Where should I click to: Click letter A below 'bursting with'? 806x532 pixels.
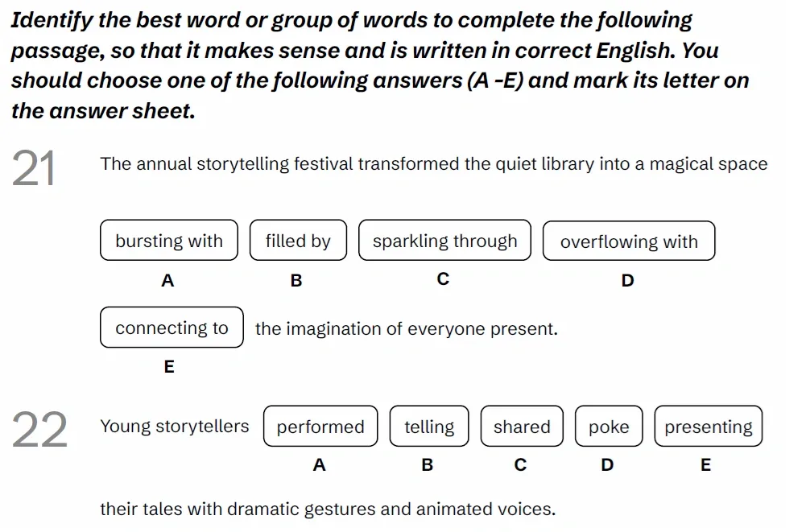(x=167, y=281)
